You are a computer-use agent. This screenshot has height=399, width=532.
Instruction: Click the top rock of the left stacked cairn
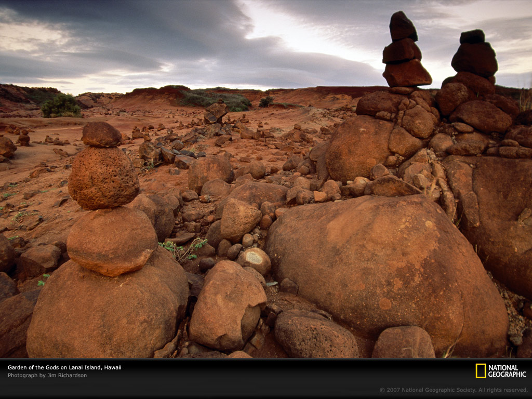point(101,134)
